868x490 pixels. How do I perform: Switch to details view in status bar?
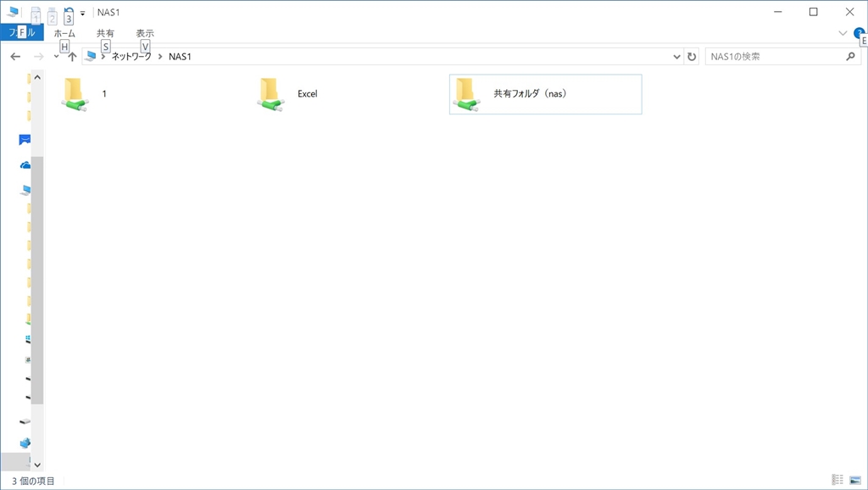click(837, 480)
